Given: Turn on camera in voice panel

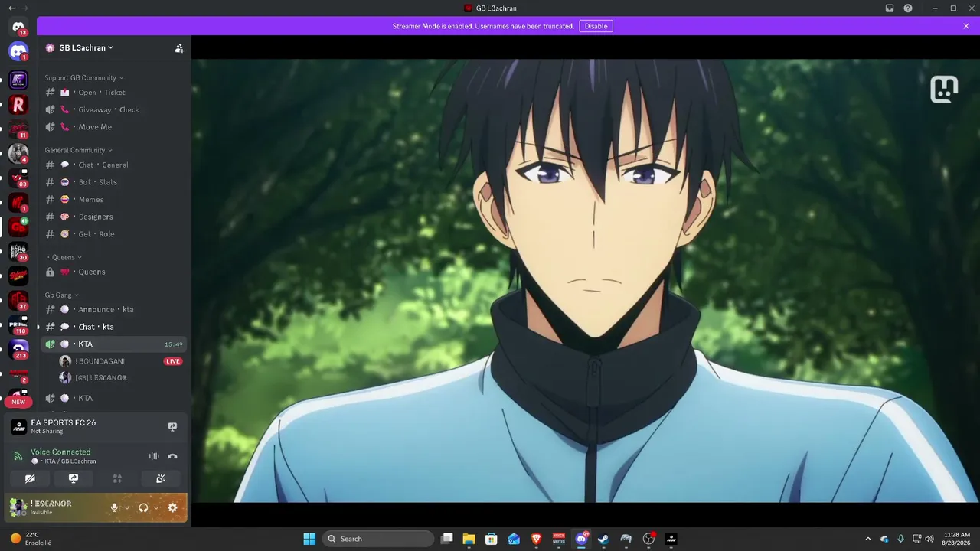Looking at the screenshot, I should [30, 478].
